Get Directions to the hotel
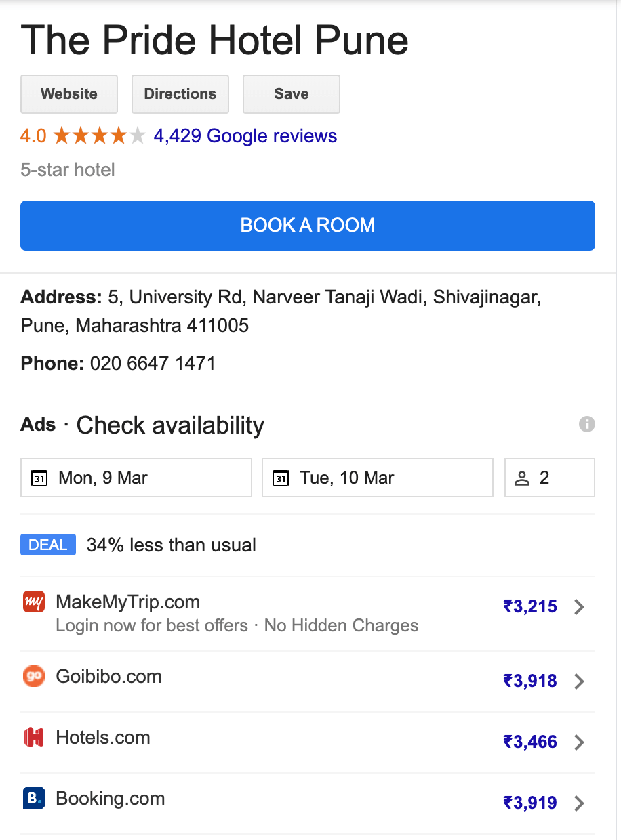This screenshot has height=840, width=621. [180, 94]
